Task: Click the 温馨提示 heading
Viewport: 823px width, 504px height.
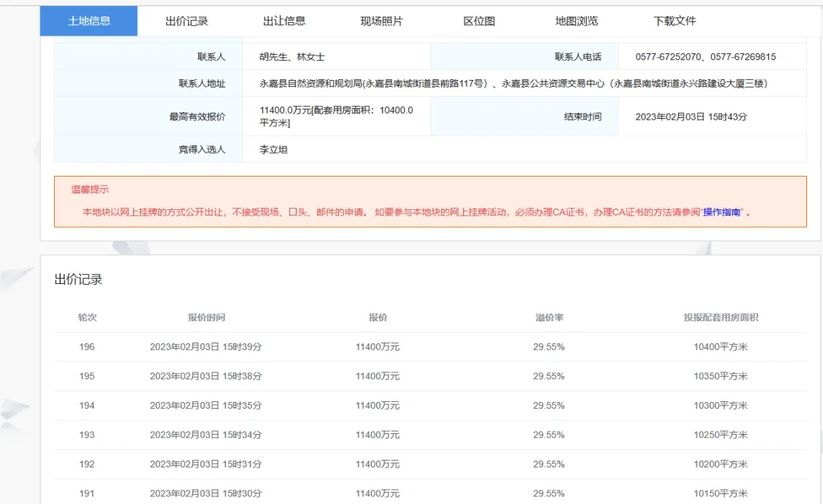Action: [x=90, y=190]
